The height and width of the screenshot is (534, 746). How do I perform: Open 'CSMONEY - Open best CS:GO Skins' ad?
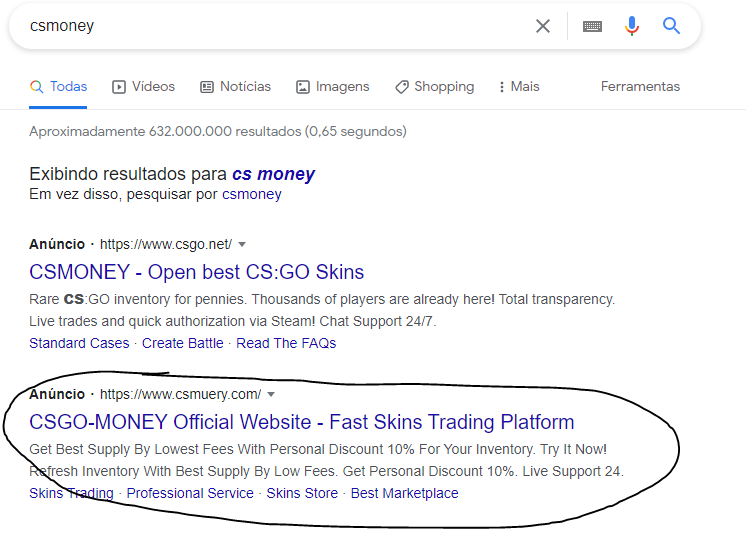196,272
